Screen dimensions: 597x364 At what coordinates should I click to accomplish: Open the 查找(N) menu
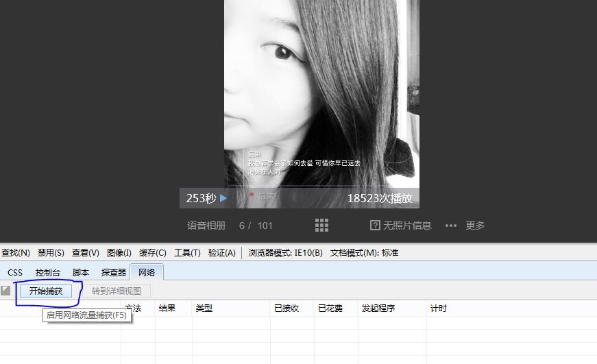click(x=16, y=253)
